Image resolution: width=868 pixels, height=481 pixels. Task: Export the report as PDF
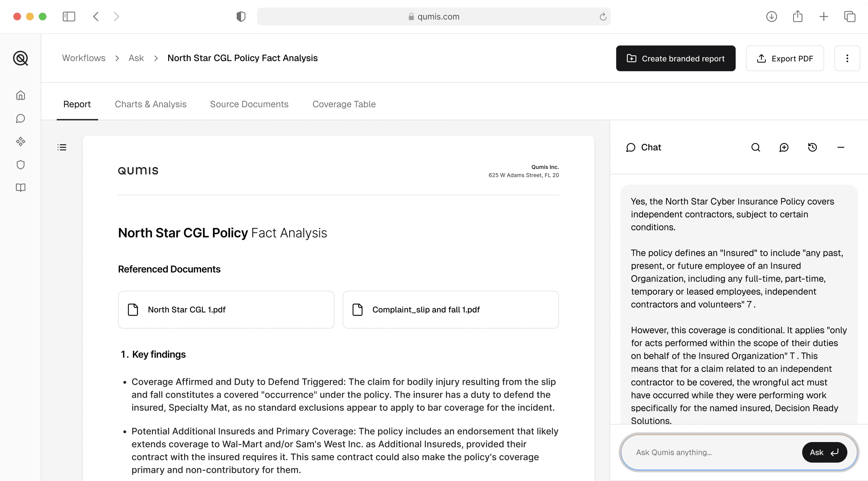(x=785, y=58)
